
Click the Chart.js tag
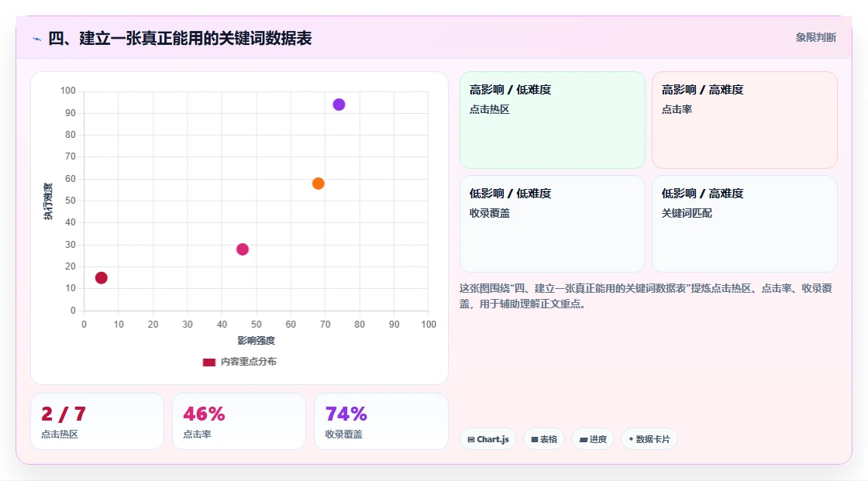click(488, 439)
